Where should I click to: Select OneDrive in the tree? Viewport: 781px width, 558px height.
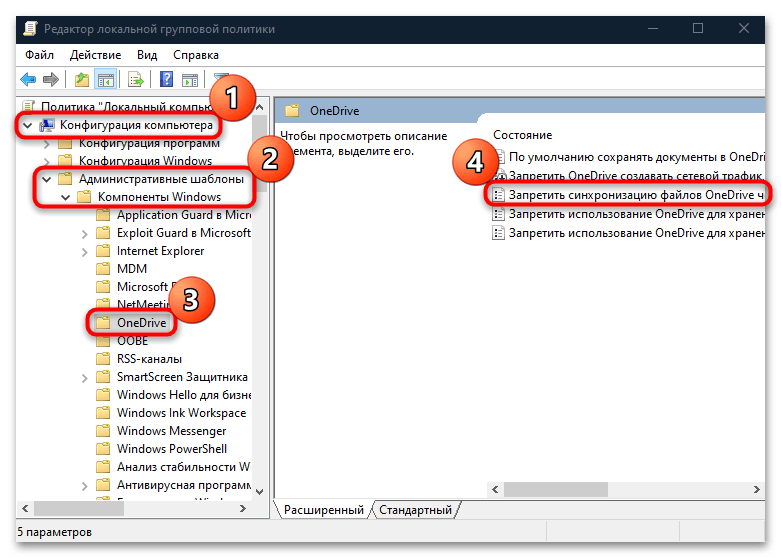(x=141, y=323)
